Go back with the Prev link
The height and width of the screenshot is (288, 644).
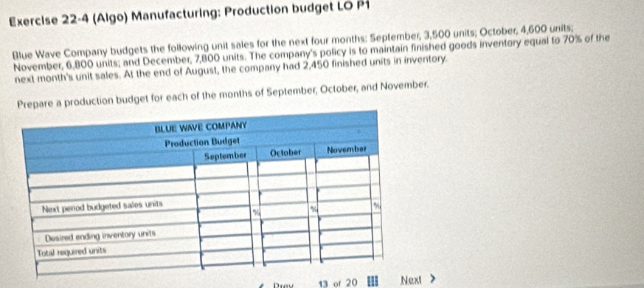click(284, 284)
